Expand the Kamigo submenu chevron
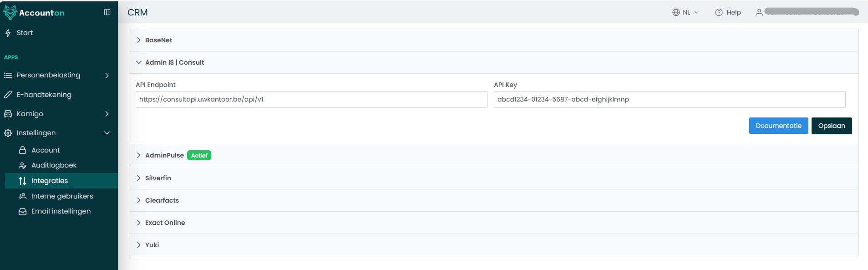 click(107, 114)
